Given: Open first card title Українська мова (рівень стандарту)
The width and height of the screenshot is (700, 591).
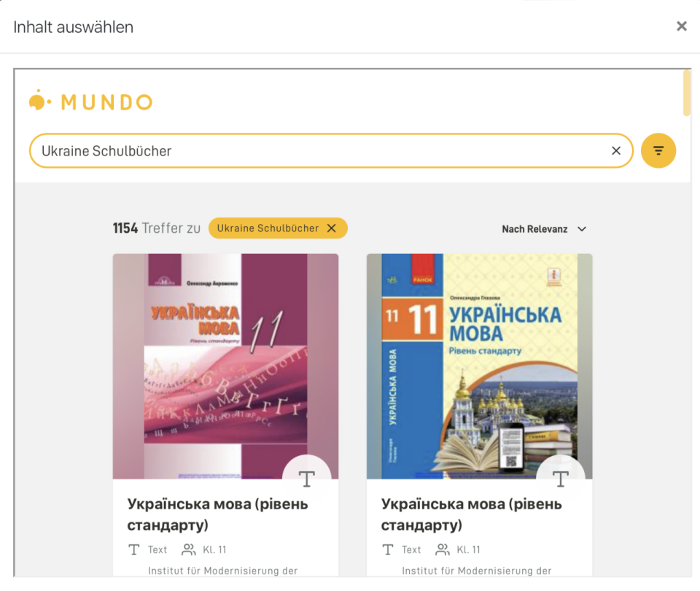Looking at the screenshot, I should click(218, 514).
